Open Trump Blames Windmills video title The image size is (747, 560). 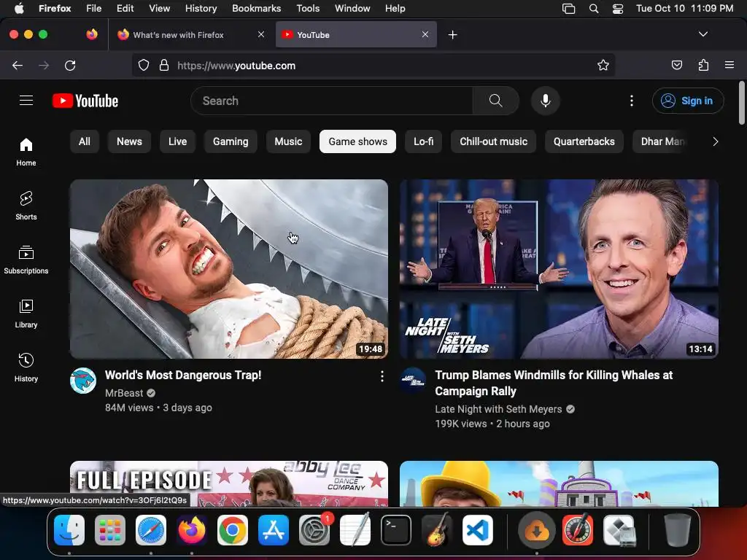(554, 383)
